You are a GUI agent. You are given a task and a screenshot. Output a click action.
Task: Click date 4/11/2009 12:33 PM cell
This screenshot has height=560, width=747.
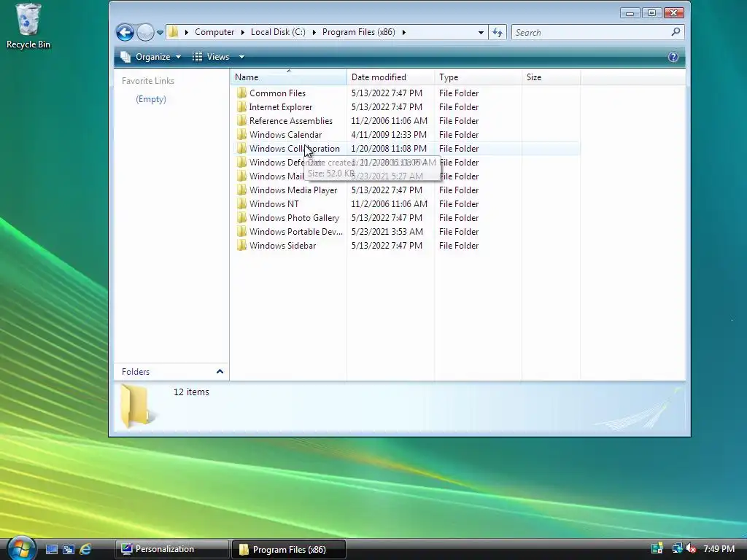pos(389,135)
